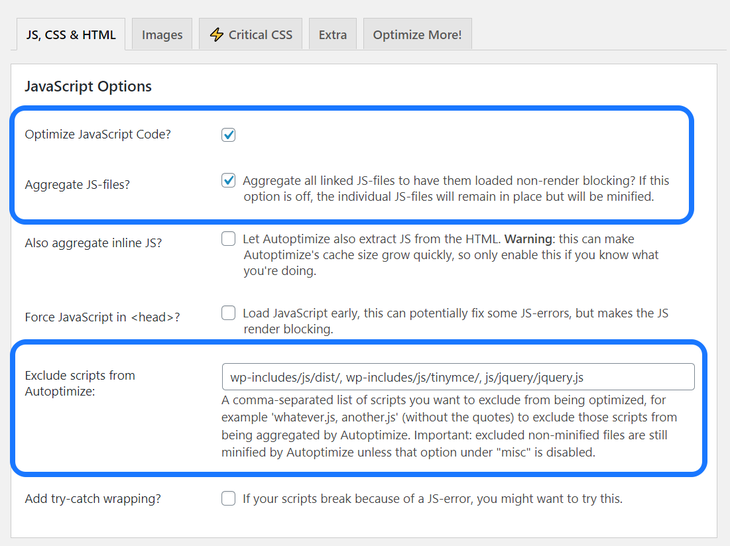730x546 pixels.
Task: Click text 'Aggregate all linked JS-files to have them'
Action: coord(456,189)
